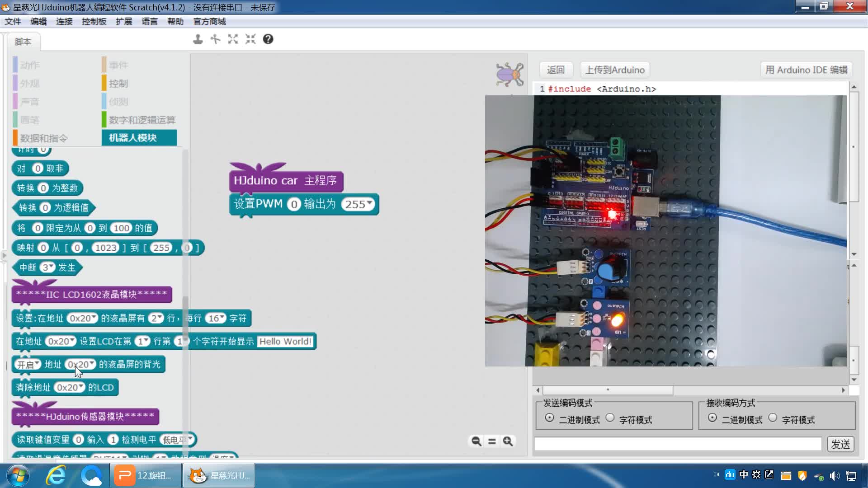Open Internet Explorer from taskbar
This screenshot has height=488, width=868.
56,475
